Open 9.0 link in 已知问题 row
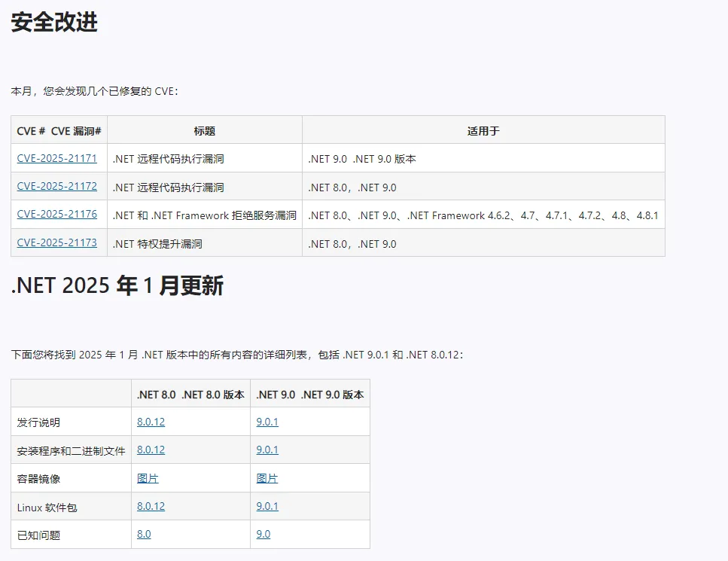This screenshot has width=728, height=561. pyautogui.click(x=263, y=534)
